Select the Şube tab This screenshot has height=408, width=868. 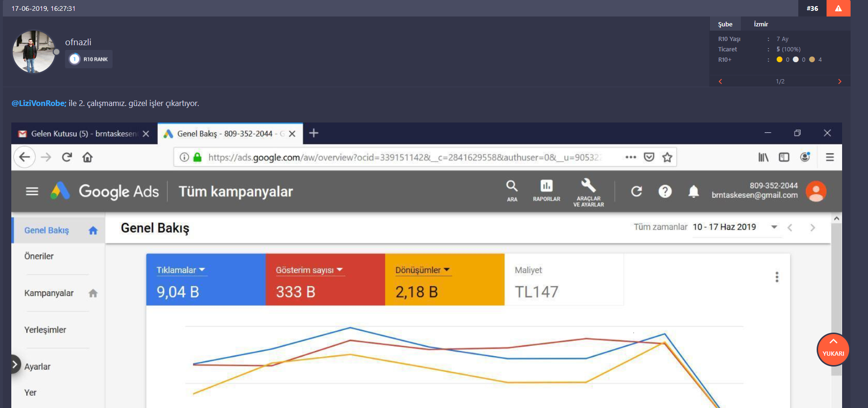coord(725,24)
